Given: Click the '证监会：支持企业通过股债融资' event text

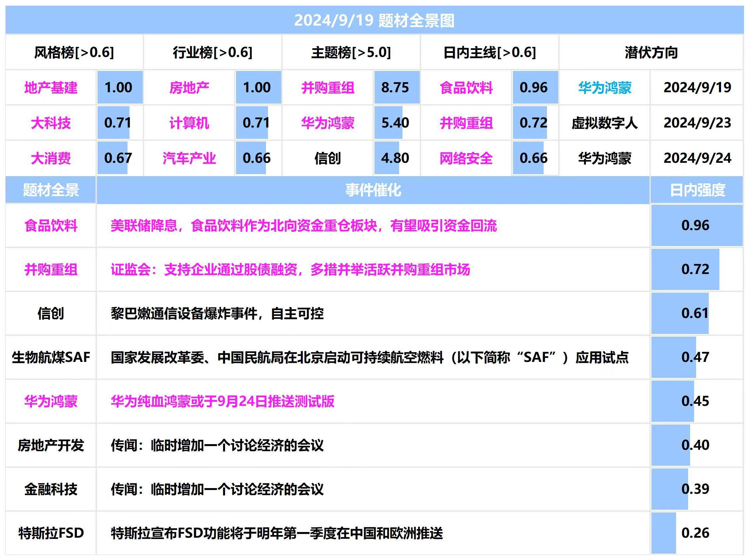Looking at the screenshot, I should [290, 269].
